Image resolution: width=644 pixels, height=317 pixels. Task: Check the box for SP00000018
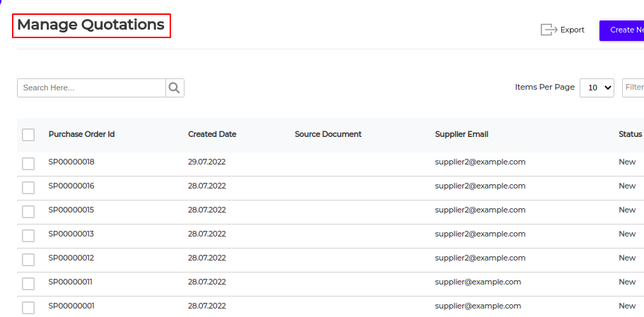(28, 163)
